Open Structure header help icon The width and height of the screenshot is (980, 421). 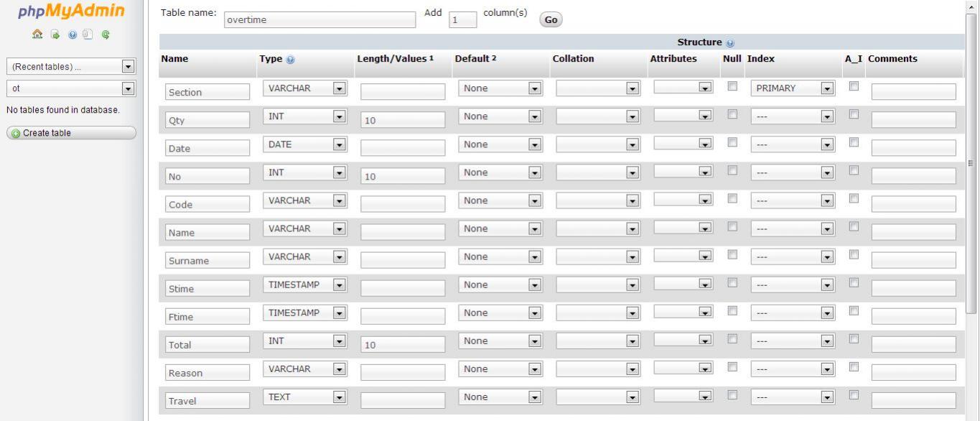pos(730,43)
